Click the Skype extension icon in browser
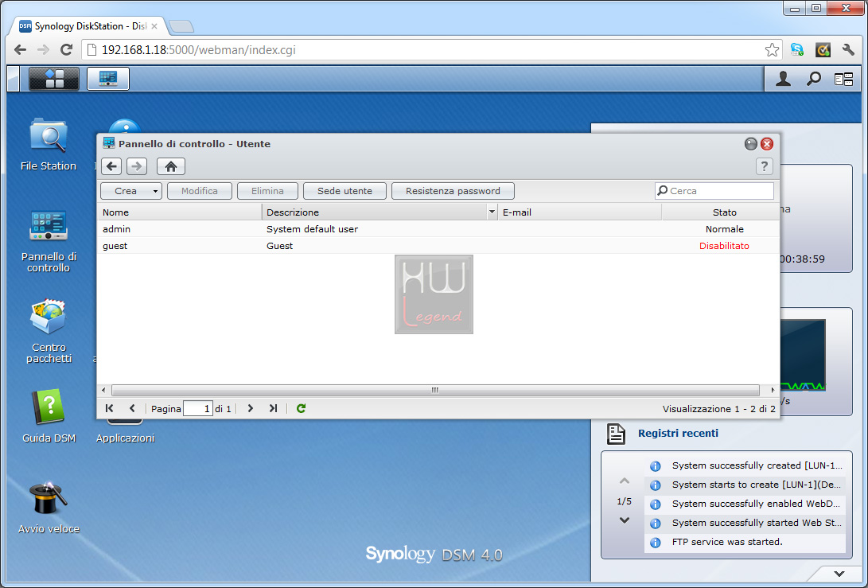The width and height of the screenshot is (868, 588). click(797, 50)
